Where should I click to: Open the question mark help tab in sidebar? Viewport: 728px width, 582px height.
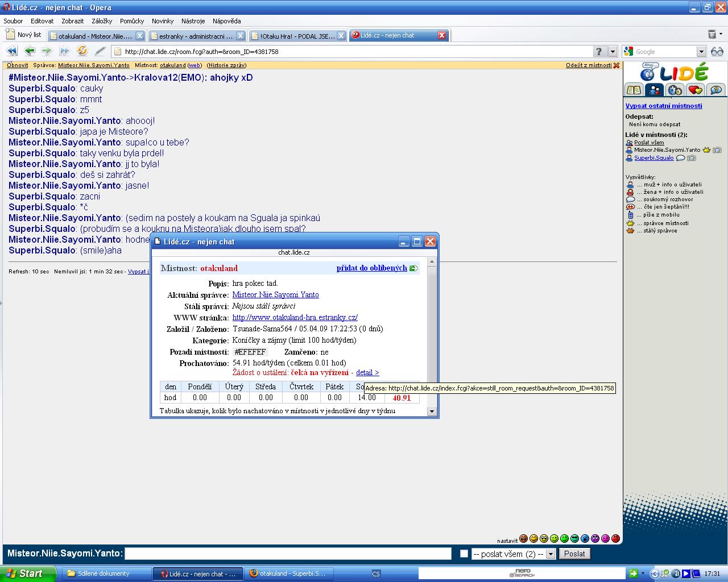coord(716,90)
